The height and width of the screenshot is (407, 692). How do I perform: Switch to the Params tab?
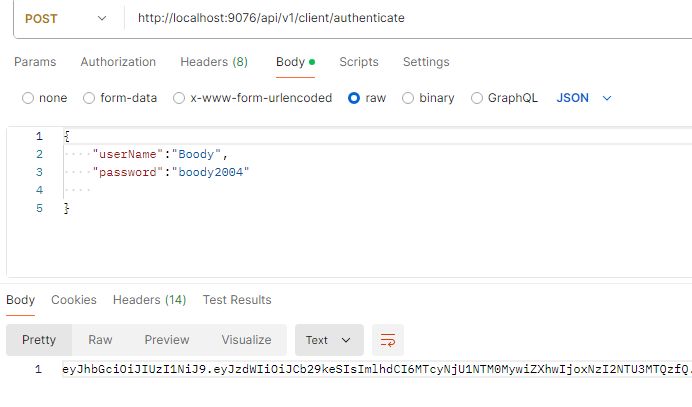click(35, 62)
